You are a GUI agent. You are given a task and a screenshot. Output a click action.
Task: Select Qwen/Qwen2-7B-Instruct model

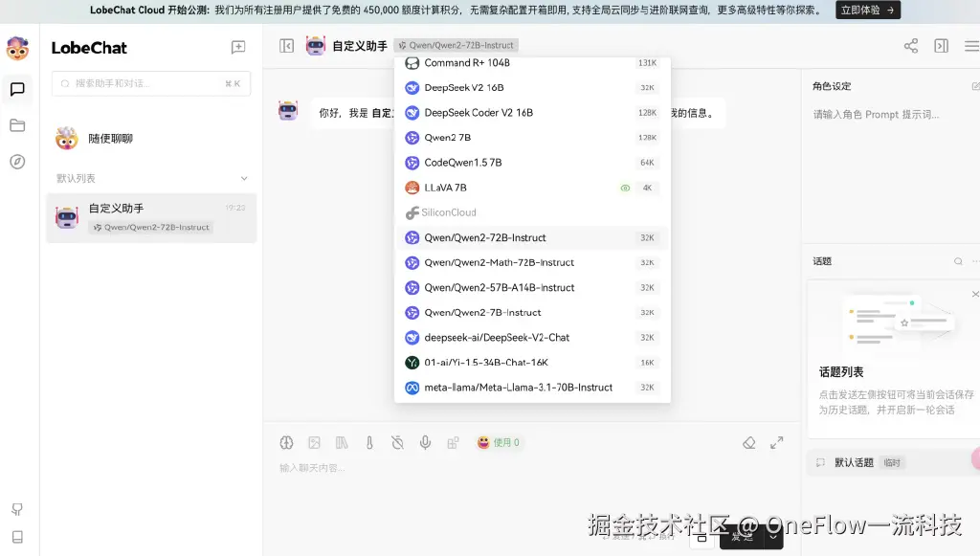point(532,312)
